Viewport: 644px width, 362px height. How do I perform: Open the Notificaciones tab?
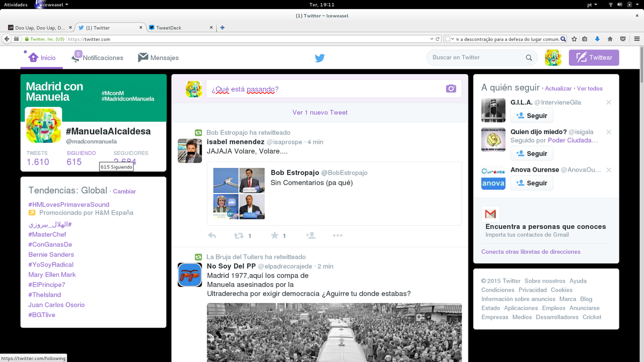[97, 57]
